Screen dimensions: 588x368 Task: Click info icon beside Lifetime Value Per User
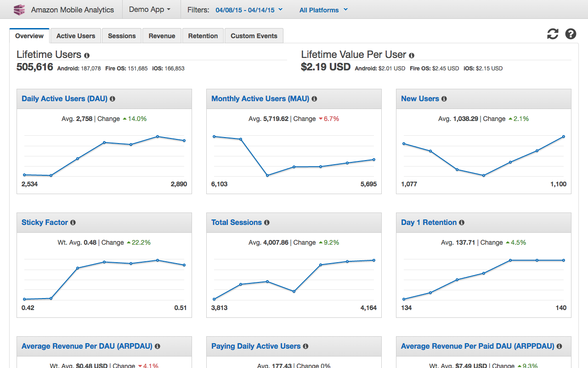[412, 55]
